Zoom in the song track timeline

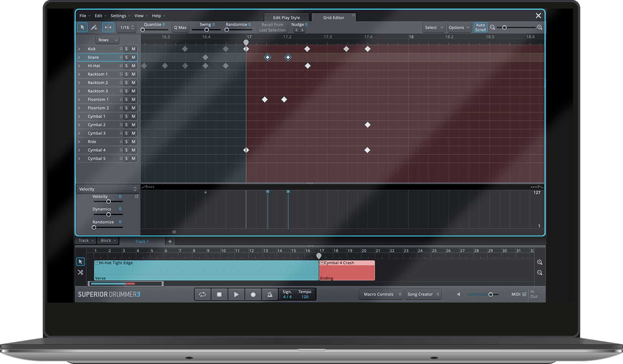(540, 262)
